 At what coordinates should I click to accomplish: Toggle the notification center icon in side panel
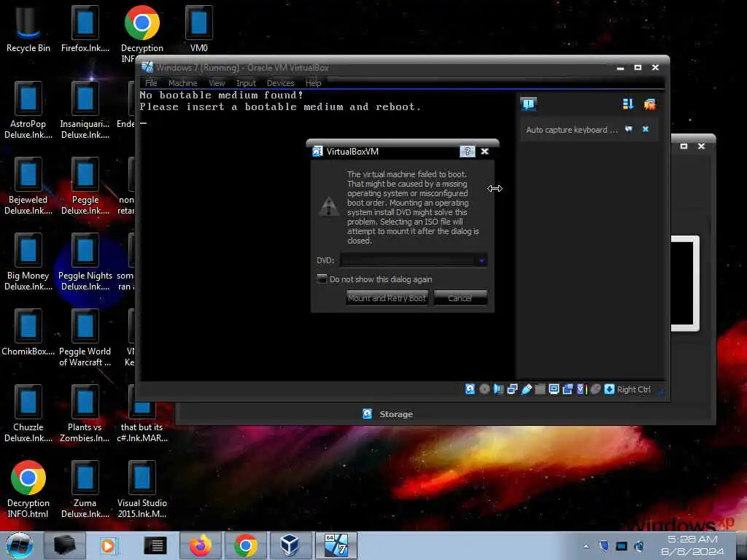(528, 104)
